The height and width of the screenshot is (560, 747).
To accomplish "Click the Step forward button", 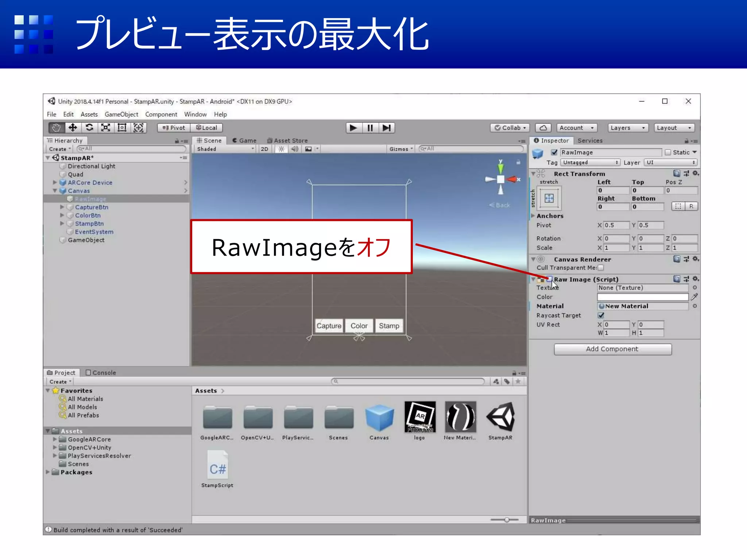I will tap(387, 128).
